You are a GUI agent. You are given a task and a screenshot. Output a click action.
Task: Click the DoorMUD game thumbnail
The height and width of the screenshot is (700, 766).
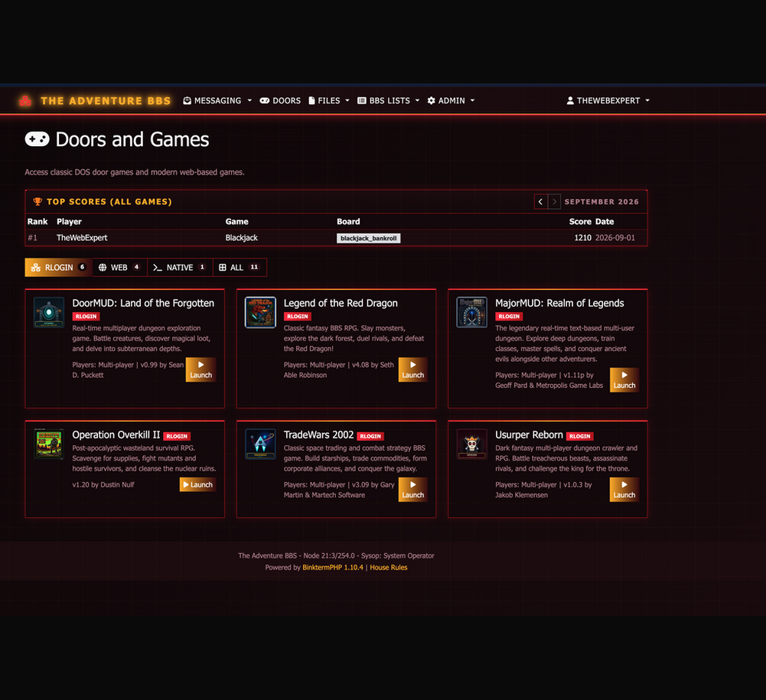pos(49,312)
